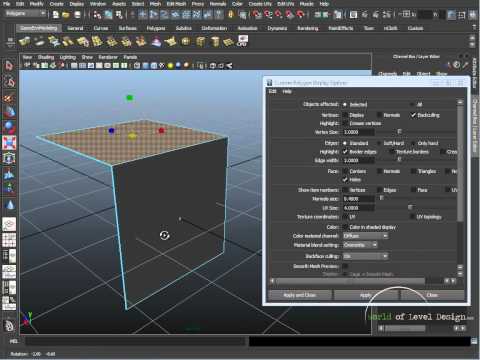Viewport: 480px width, 360px height.
Task: Select the Move tool in toolbox
Action: tap(9, 113)
